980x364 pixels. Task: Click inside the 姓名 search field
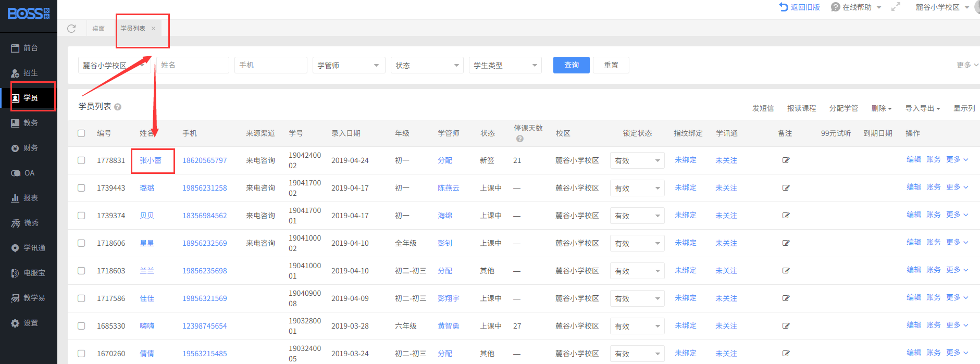[192, 65]
